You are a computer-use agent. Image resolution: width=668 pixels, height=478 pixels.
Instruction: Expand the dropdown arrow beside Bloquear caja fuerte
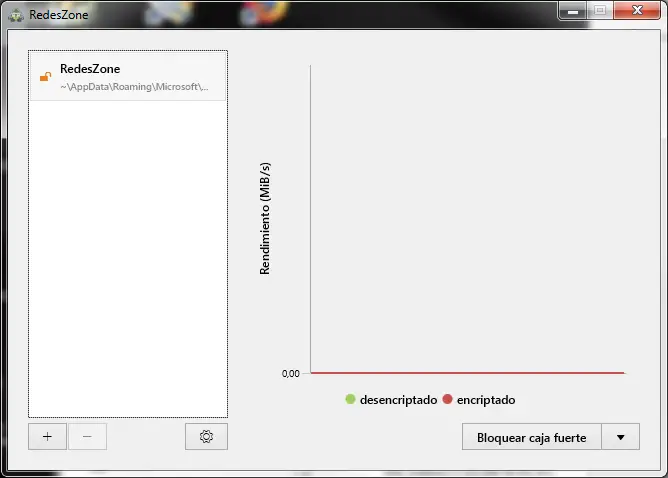621,437
